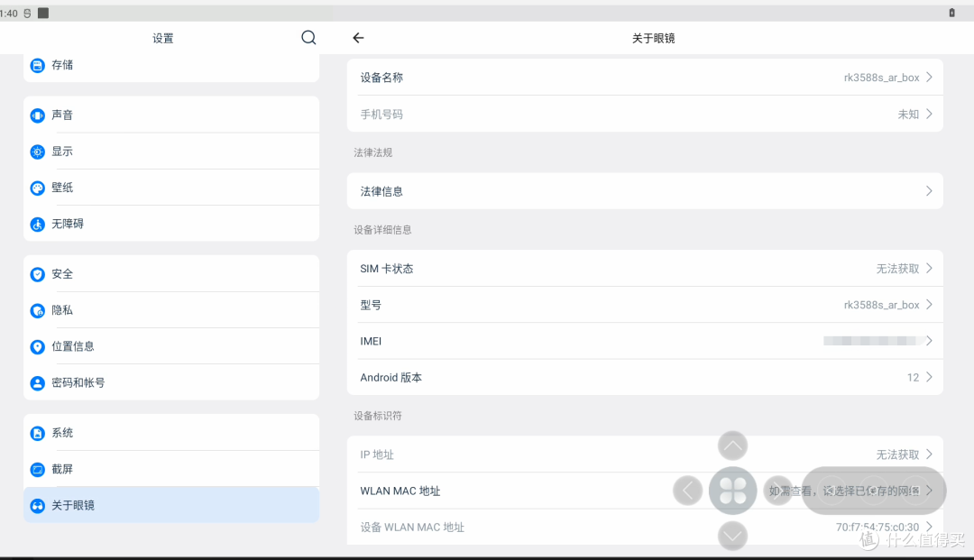Screen dimensions: 974x560
Task: Click the system (系统) icon
Action: coord(37,434)
